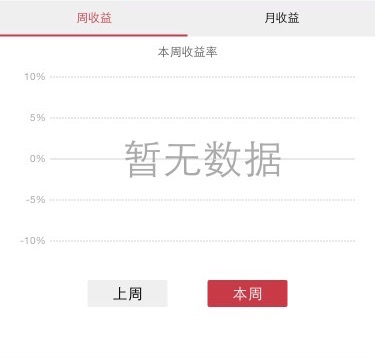Click the 0% axis label
The width and height of the screenshot is (375, 363).
pyautogui.click(x=37, y=159)
